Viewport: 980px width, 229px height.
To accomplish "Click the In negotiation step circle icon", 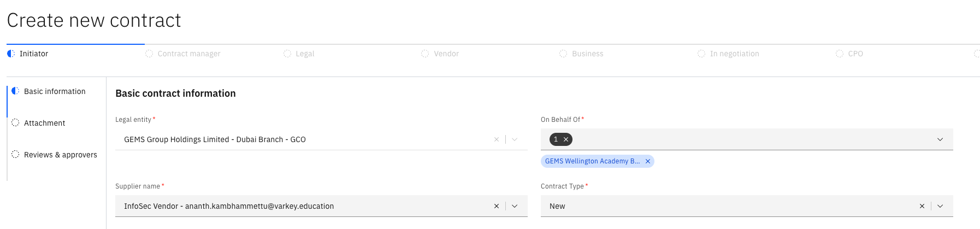I will tap(701, 54).
